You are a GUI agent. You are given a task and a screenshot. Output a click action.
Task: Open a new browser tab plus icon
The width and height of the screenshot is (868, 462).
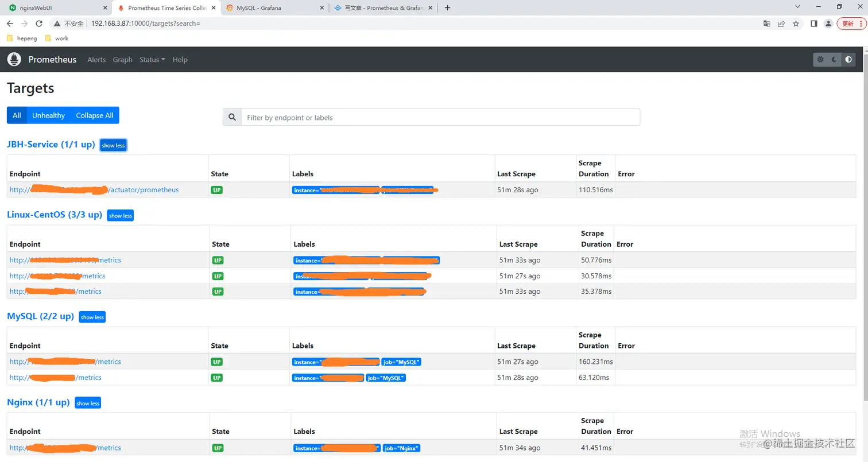tap(448, 7)
